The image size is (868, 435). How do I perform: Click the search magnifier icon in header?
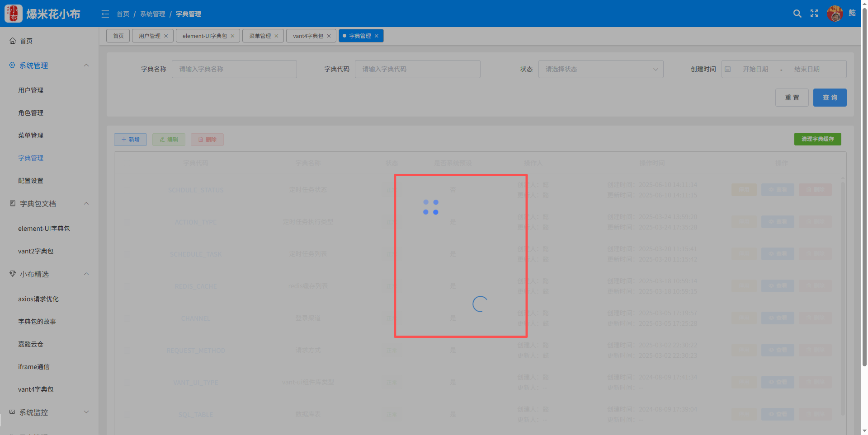point(797,14)
